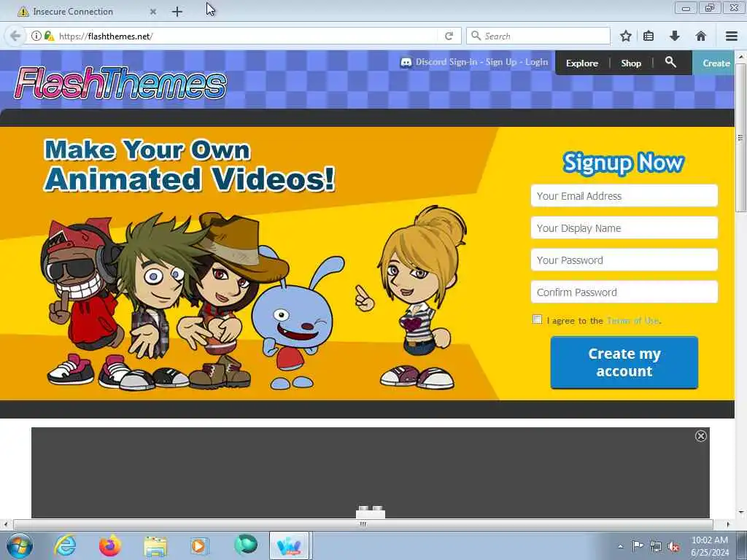Show hidden tray icons arrow
747x560 pixels.
click(x=620, y=546)
